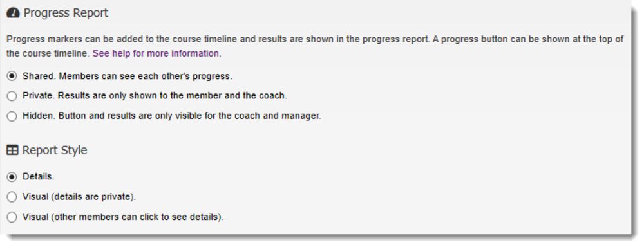Click the 'Details.' label text
This screenshot has width=644, height=247.
38,176
